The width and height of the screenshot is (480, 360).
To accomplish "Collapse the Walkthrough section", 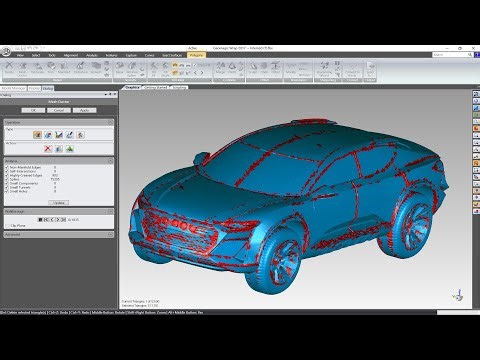I will (111, 211).
